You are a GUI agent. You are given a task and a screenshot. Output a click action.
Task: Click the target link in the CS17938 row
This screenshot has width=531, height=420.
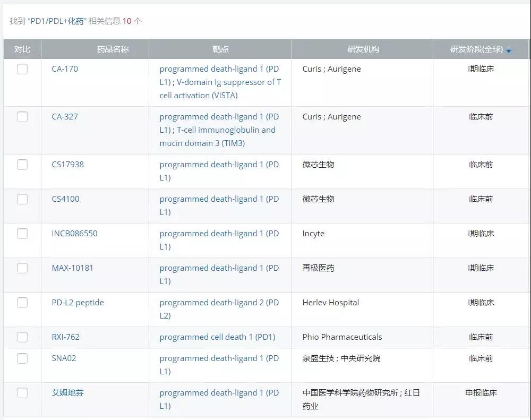coord(219,171)
